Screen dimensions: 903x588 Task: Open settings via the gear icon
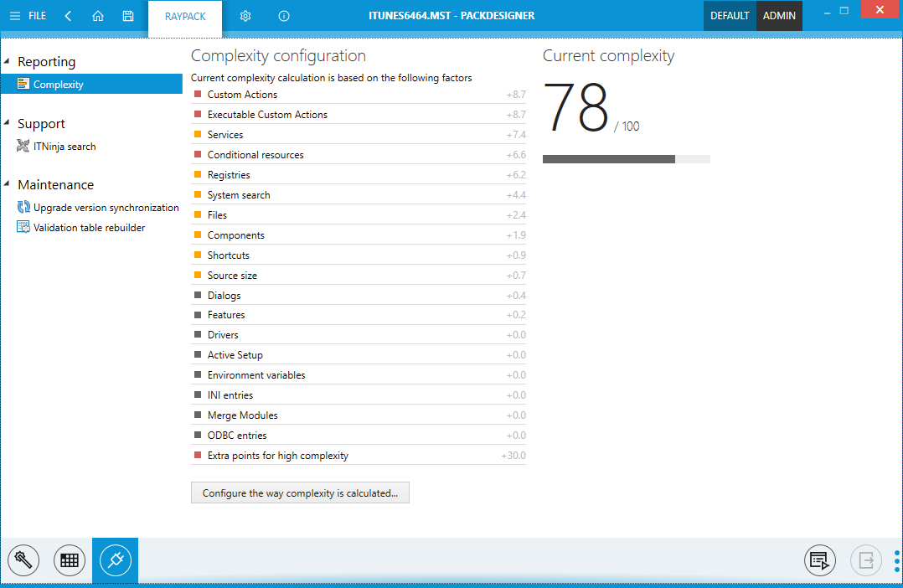tap(245, 16)
